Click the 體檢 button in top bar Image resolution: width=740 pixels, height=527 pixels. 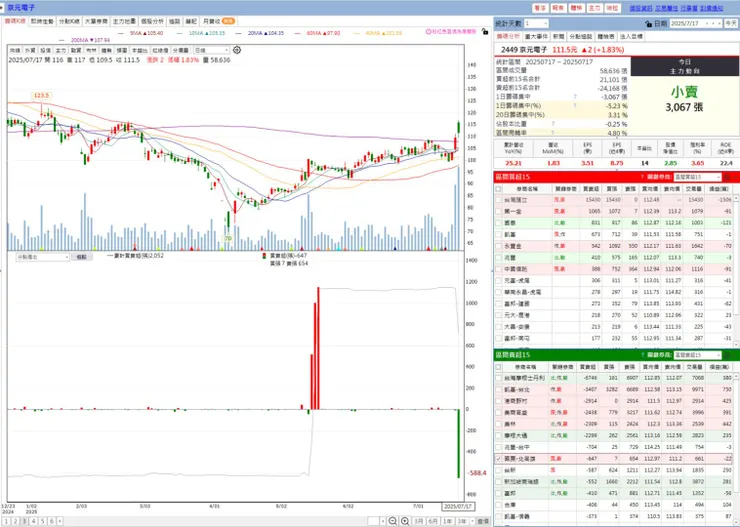click(x=576, y=8)
